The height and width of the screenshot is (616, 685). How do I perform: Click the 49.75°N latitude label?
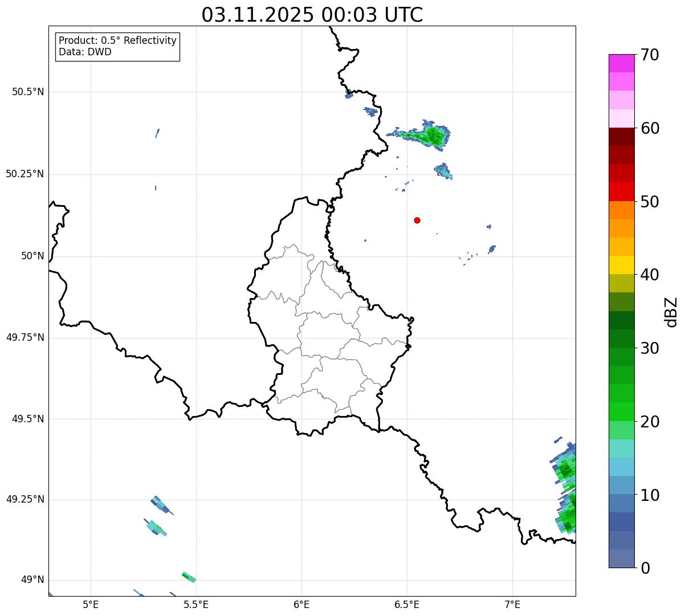coord(25,337)
